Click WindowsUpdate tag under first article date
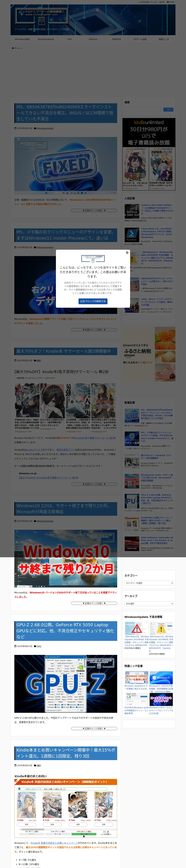Viewport: 186px width, 868px height. [45, 128]
